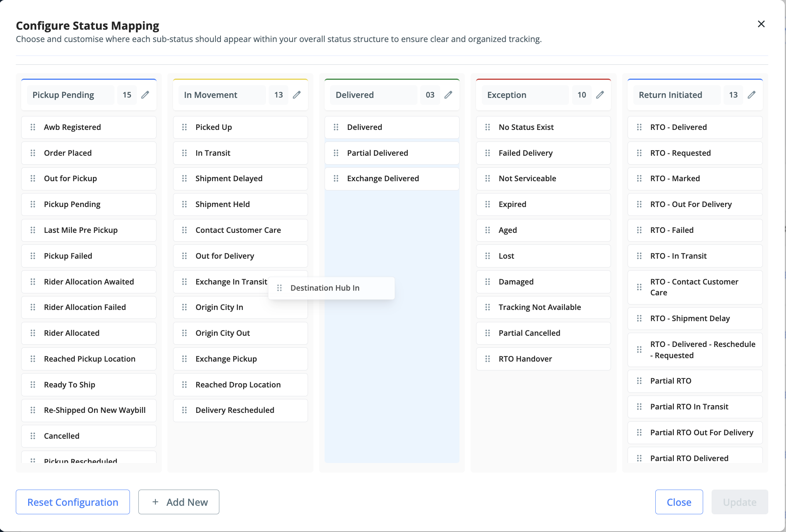Click the Pickup Pending column title field
786x532 pixels.
point(71,95)
